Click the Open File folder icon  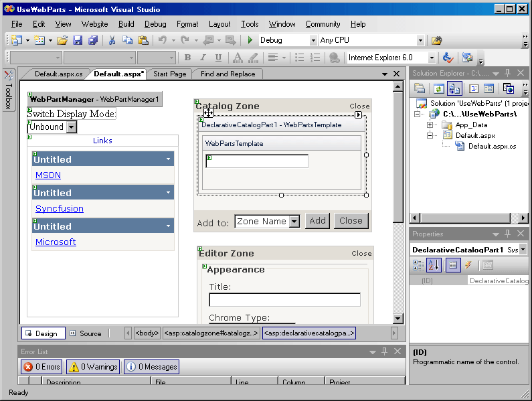[62, 41]
